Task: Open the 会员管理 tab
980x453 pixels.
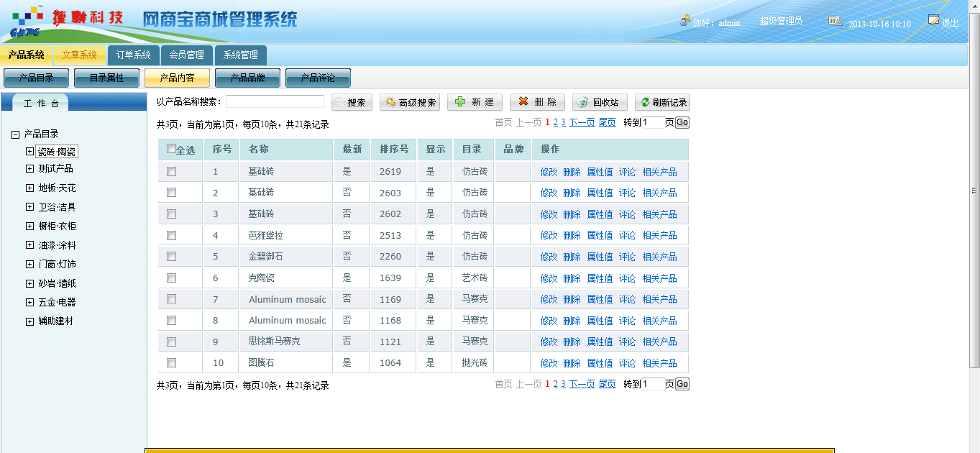Action: 187,55
